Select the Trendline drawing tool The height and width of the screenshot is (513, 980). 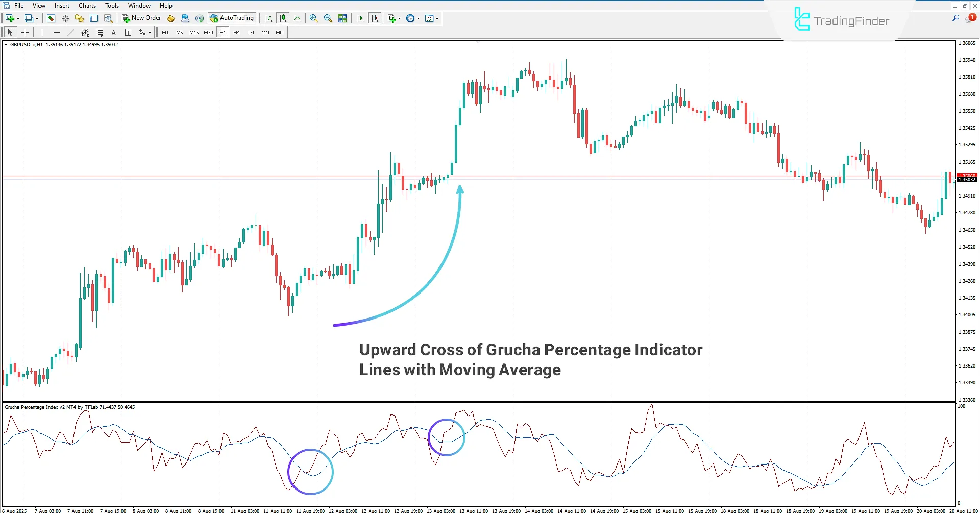[71, 32]
